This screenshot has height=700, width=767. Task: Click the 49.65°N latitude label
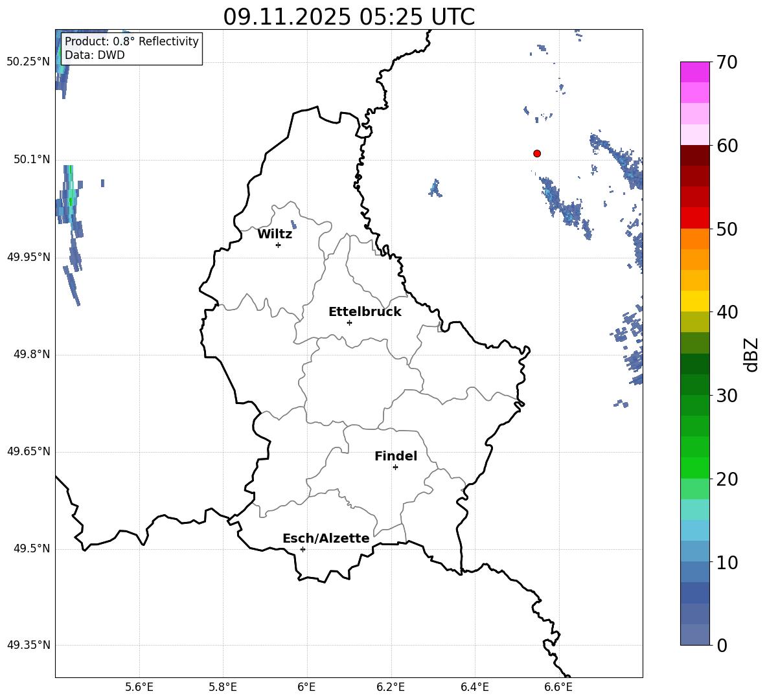coord(29,451)
